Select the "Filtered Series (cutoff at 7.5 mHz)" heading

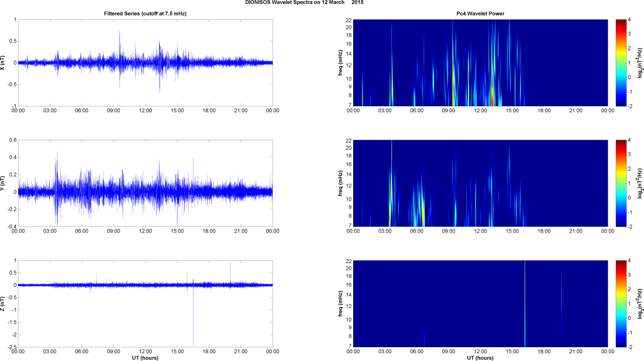(145, 14)
